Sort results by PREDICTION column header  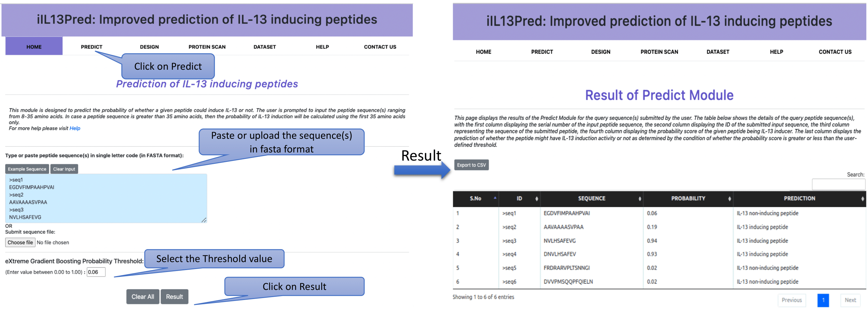click(x=799, y=199)
